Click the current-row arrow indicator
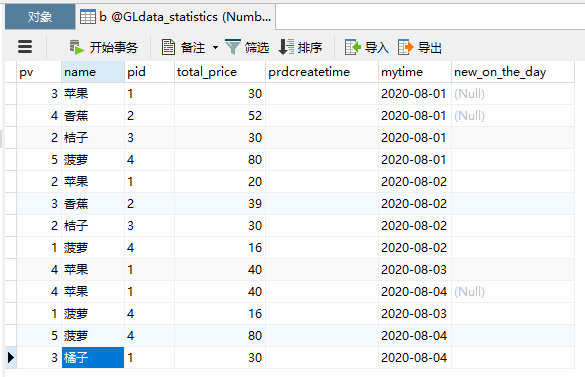Image resolution: width=585 pixels, height=377 pixels. [11, 358]
